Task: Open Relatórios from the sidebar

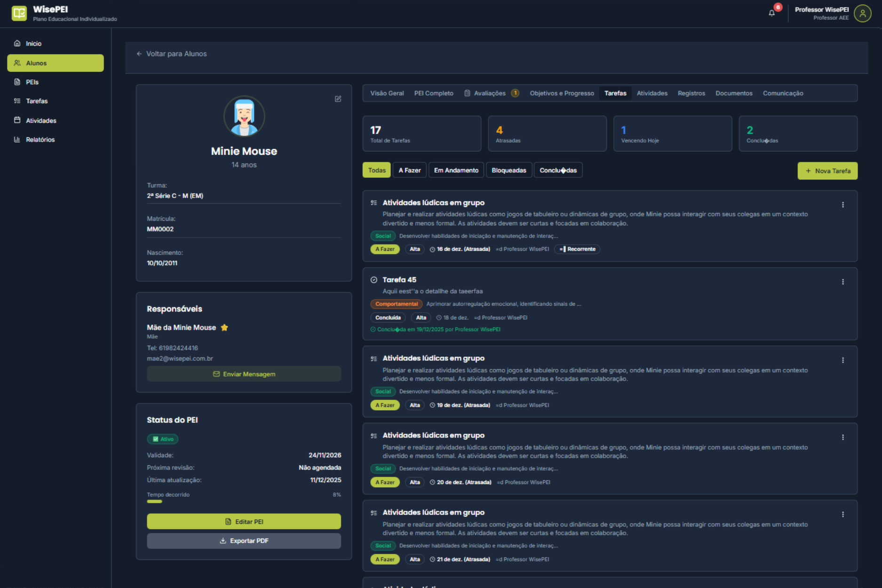Action: click(40, 140)
